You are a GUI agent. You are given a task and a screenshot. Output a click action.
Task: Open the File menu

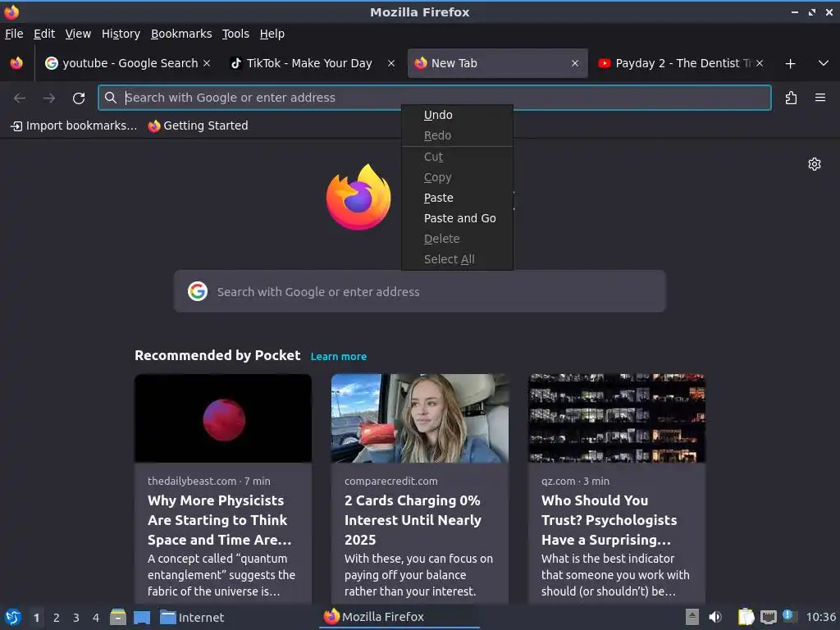[x=14, y=34]
